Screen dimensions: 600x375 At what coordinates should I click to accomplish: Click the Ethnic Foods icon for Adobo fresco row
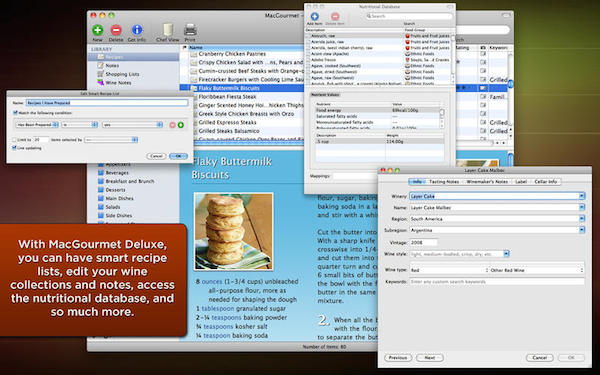click(x=408, y=60)
